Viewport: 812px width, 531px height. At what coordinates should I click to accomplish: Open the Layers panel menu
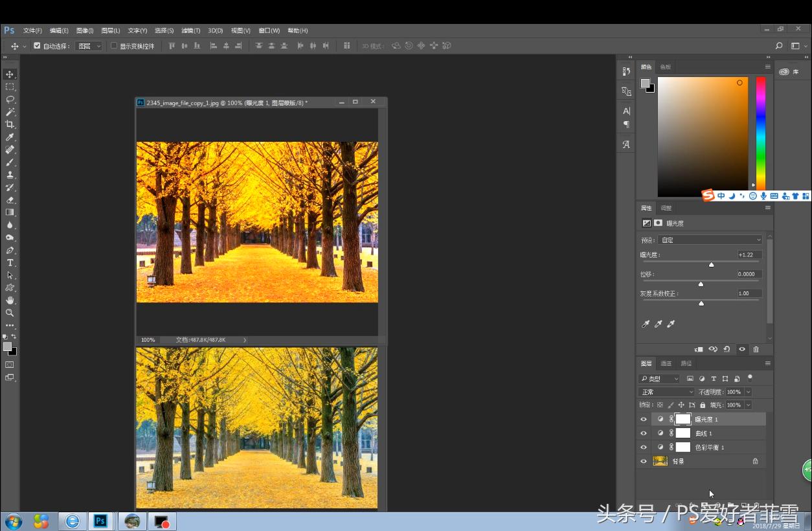pyautogui.click(x=768, y=363)
